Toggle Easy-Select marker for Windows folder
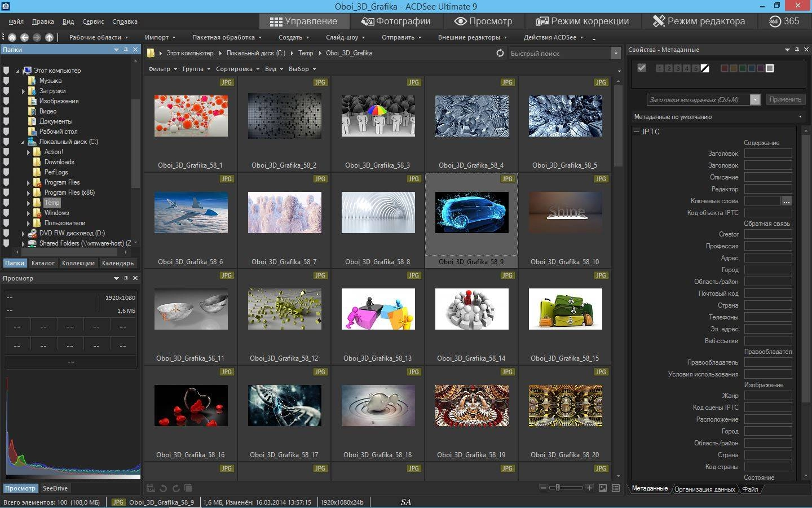This screenshot has width=812, height=508. [6, 213]
